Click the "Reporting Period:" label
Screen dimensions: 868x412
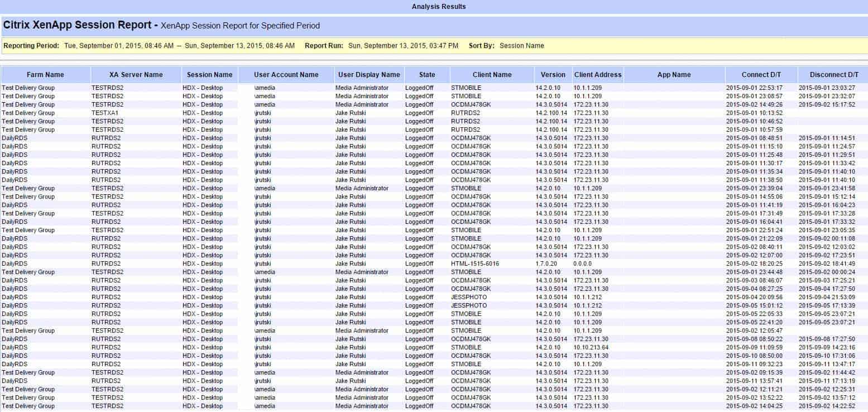tap(31, 46)
